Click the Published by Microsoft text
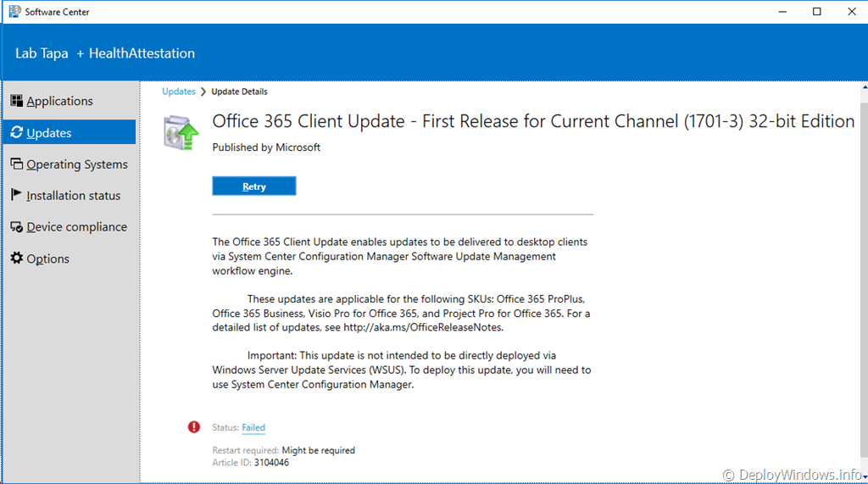 point(266,147)
